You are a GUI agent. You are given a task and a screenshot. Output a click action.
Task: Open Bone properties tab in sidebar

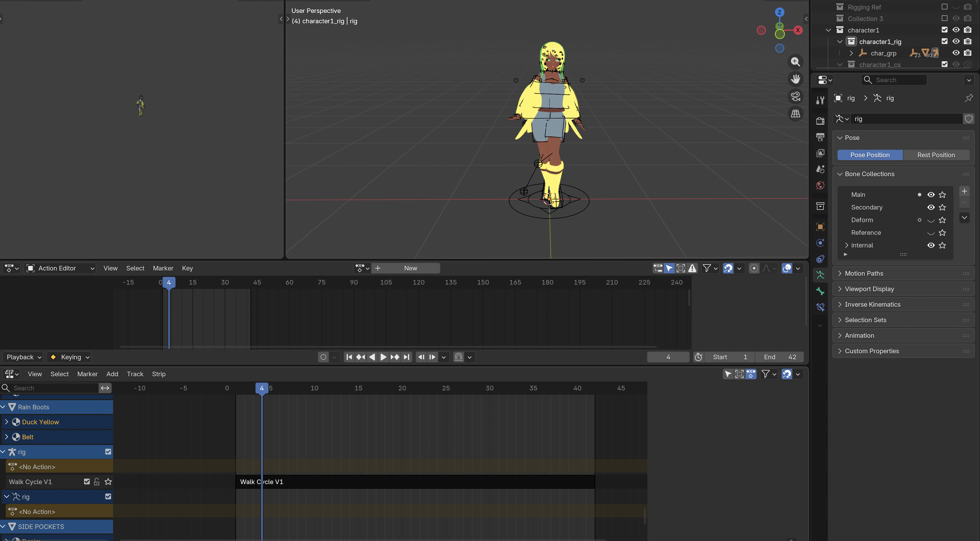820,291
